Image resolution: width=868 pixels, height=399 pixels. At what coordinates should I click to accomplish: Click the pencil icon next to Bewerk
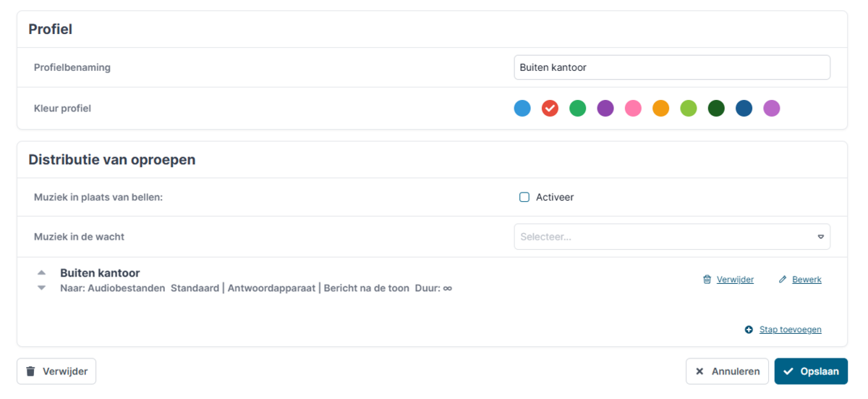coord(783,280)
